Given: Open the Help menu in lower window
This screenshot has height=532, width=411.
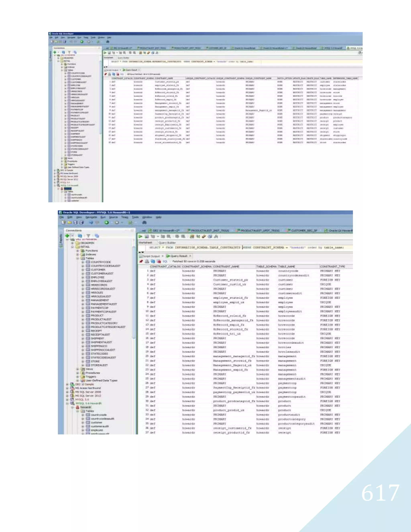Looking at the screenshot, I should [x=159, y=217].
